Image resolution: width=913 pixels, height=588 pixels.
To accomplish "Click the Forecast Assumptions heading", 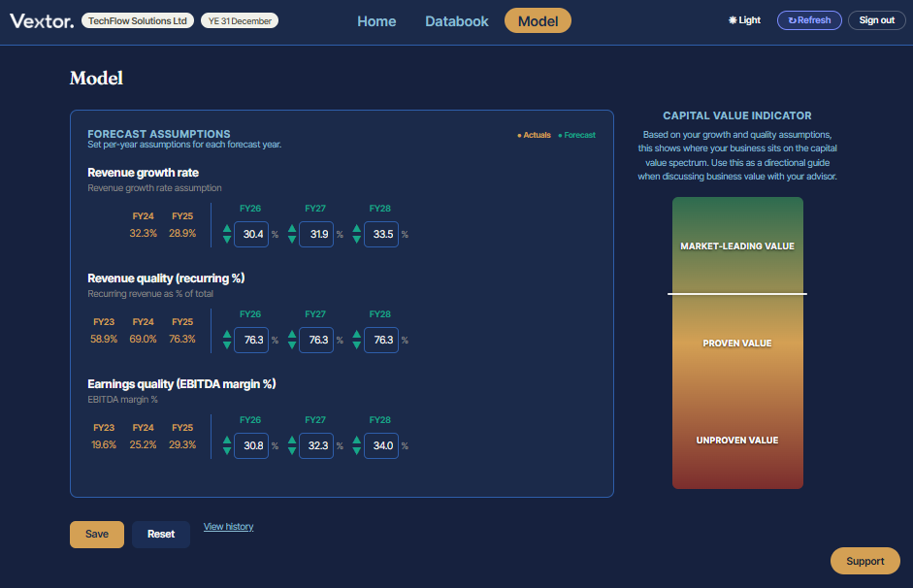I will (x=159, y=134).
